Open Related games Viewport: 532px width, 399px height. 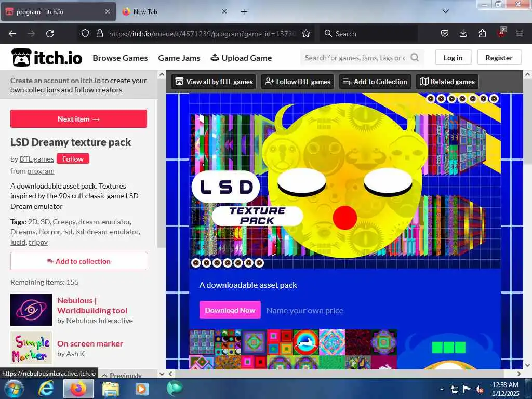tap(447, 82)
